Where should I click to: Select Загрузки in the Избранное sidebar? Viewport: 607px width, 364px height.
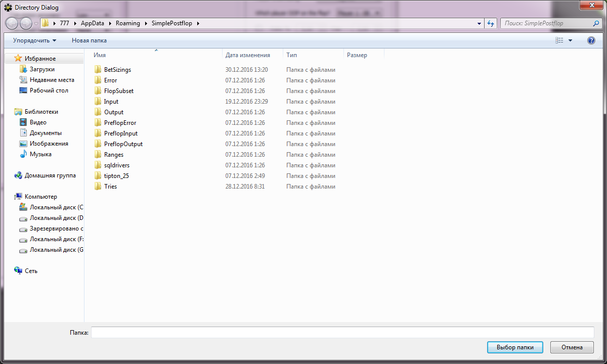coord(42,69)
